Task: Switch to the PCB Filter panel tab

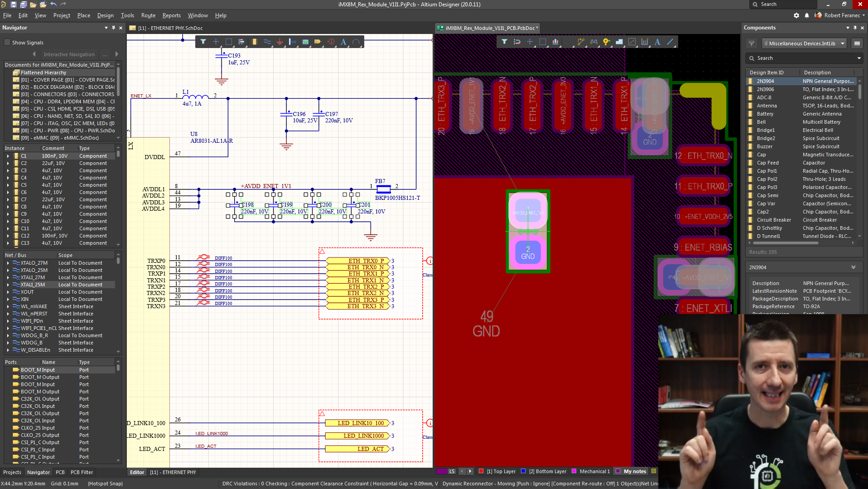Action: [82, 472]
